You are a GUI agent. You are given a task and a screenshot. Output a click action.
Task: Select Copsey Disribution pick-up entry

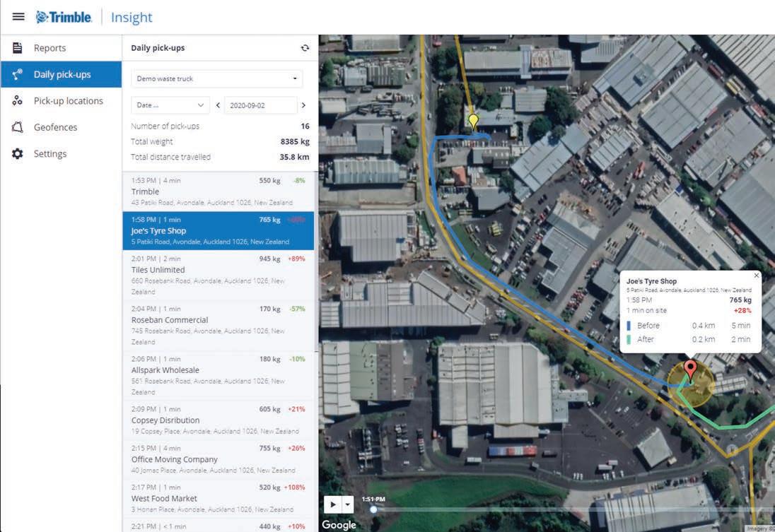click(218, 420)
